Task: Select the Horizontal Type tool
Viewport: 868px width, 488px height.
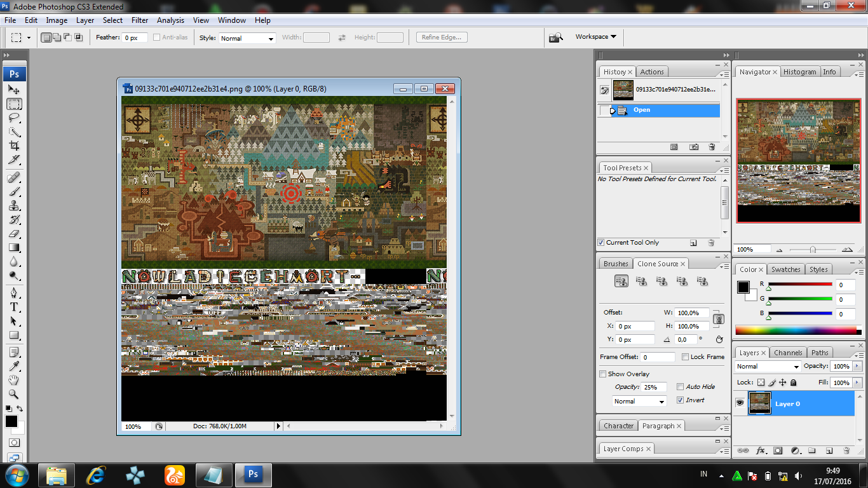Action: 15,305
